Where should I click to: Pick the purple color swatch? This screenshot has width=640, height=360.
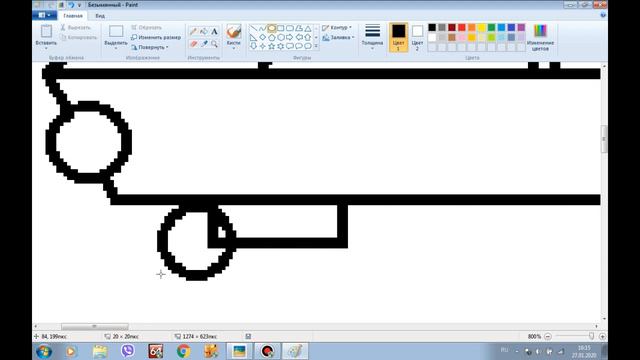click(521, 27)
